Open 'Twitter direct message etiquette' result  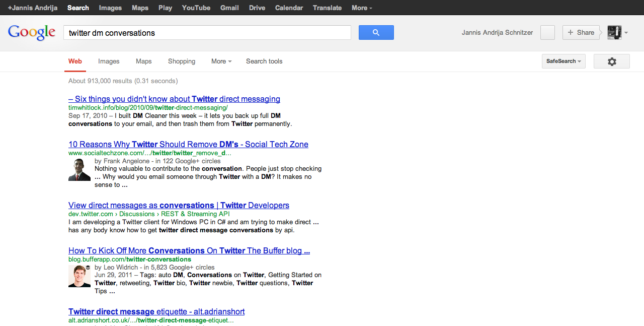[x=156, y=312]
